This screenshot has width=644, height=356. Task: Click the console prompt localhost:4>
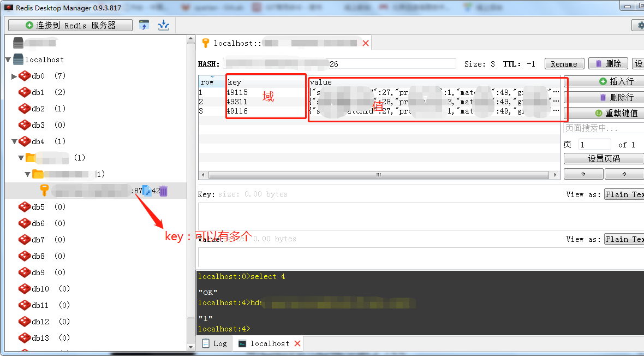pyautogui.click(x=224, y=329)
